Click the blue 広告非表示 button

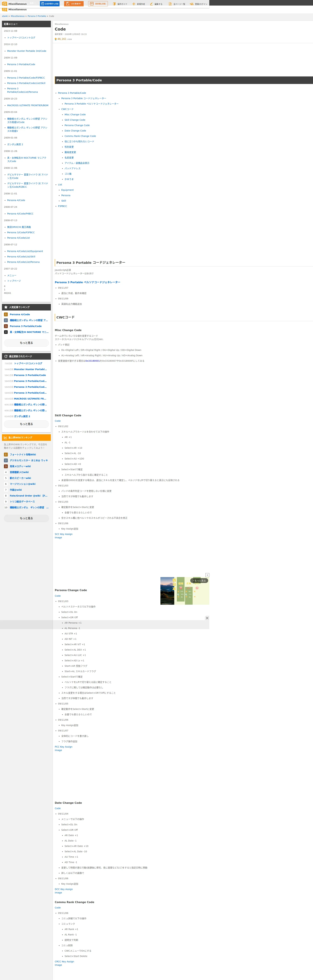coord(50,4)
